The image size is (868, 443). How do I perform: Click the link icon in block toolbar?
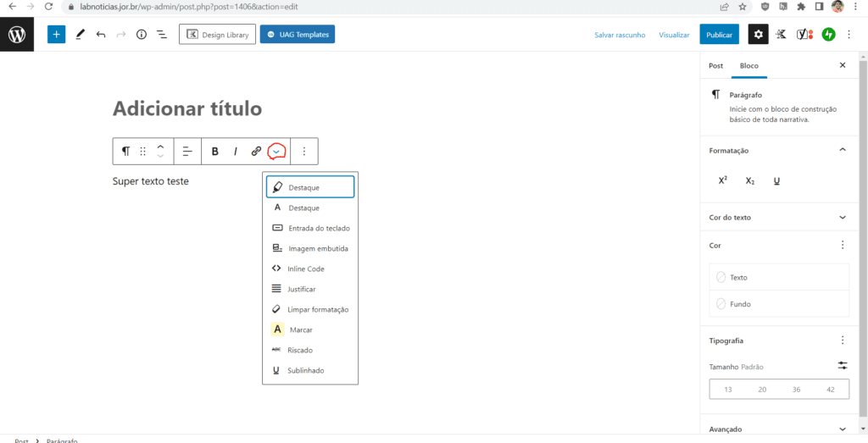tap(256, 152)
